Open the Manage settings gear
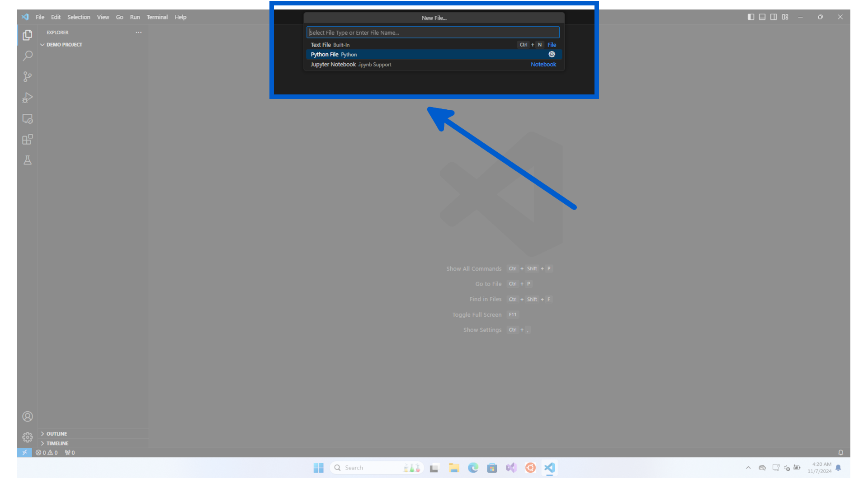Screen dimensions: 868x488 28,437
